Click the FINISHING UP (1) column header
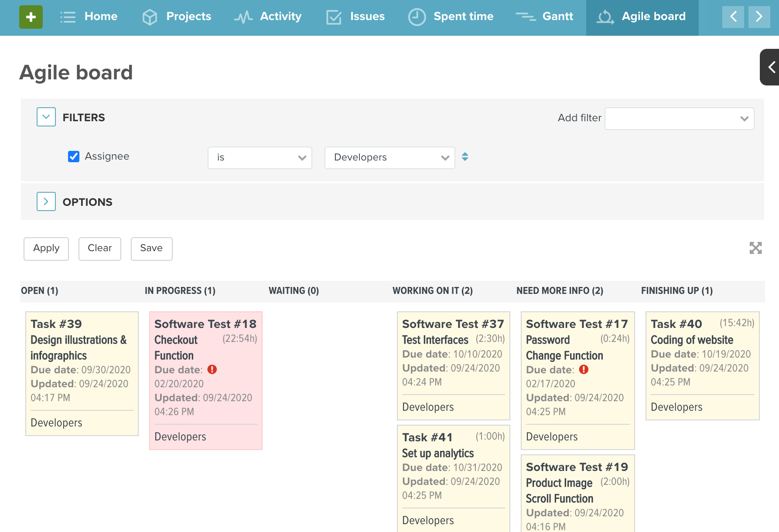The image size is (779, 532). (677, 291)
